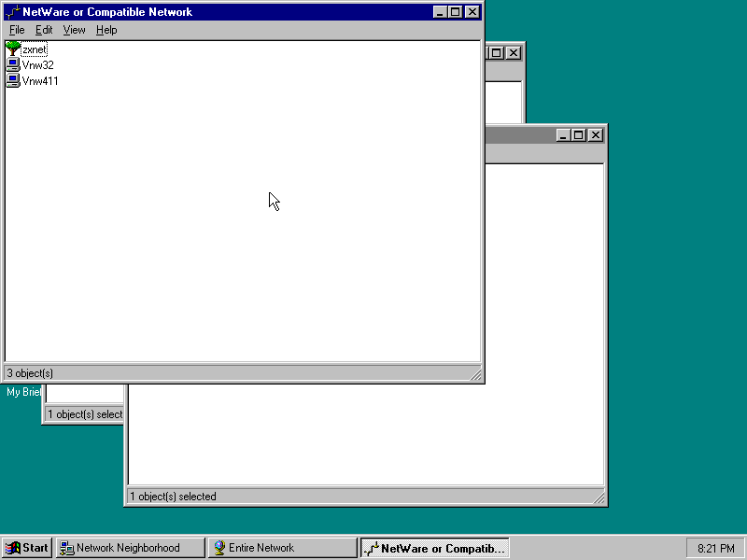The width and height of the screenshot is (747, 560).
Task: Click the NetWare or Compatib... taskbar button
Action: click(x=434, y=548)
